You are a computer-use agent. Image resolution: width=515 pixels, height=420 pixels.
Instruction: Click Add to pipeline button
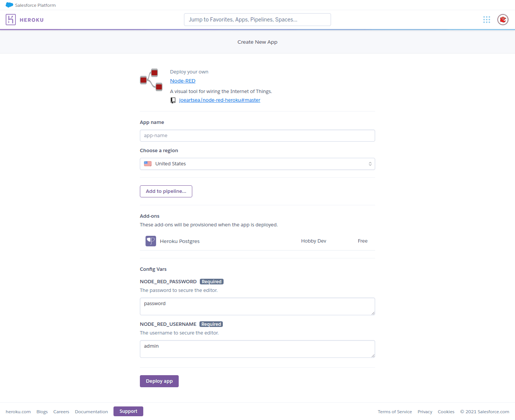[x=166, y=191]
